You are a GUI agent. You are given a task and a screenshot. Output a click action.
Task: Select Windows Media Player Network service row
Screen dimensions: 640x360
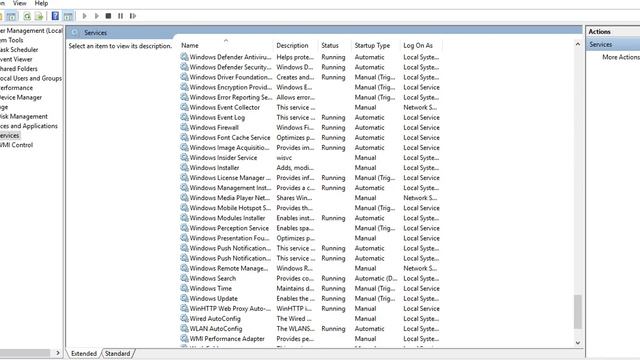310,198
